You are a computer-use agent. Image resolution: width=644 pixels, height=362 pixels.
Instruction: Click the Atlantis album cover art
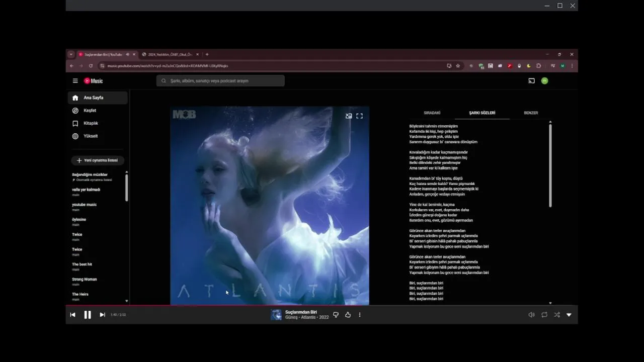270,206
